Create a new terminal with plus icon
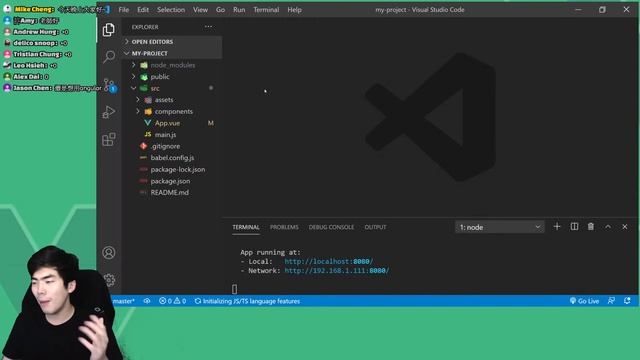640x360 pixels. 557,227
